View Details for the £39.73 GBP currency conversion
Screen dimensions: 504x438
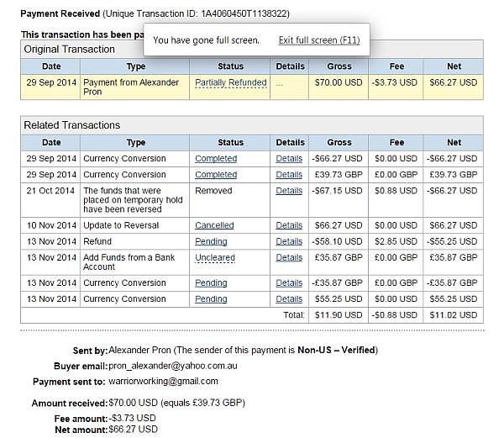[x=289, y=175]
